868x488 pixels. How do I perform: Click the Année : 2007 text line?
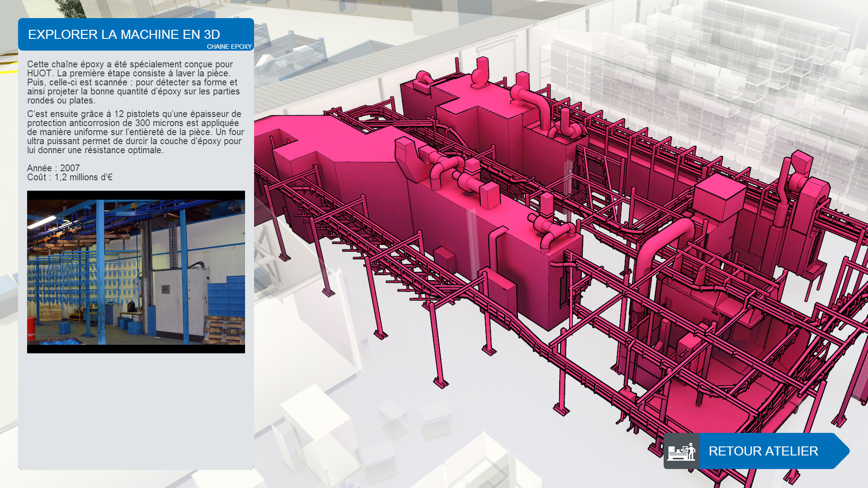click(53, 168)
